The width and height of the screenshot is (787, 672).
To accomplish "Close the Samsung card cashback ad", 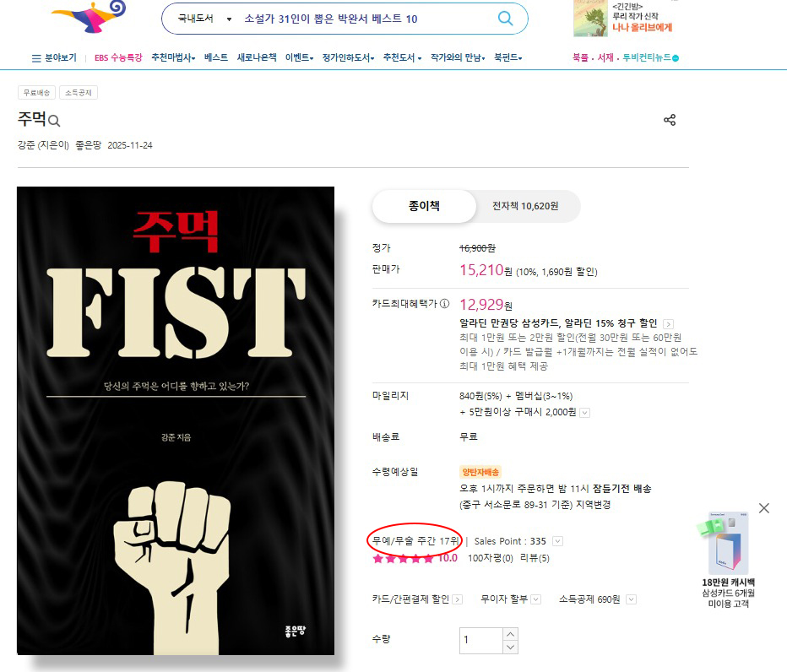I will [764, 508].
